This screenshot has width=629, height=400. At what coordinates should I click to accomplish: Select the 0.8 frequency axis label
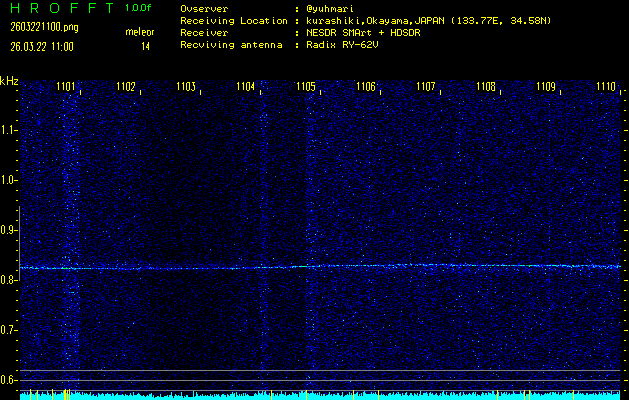pyautogui.click(x=9, y=280)
